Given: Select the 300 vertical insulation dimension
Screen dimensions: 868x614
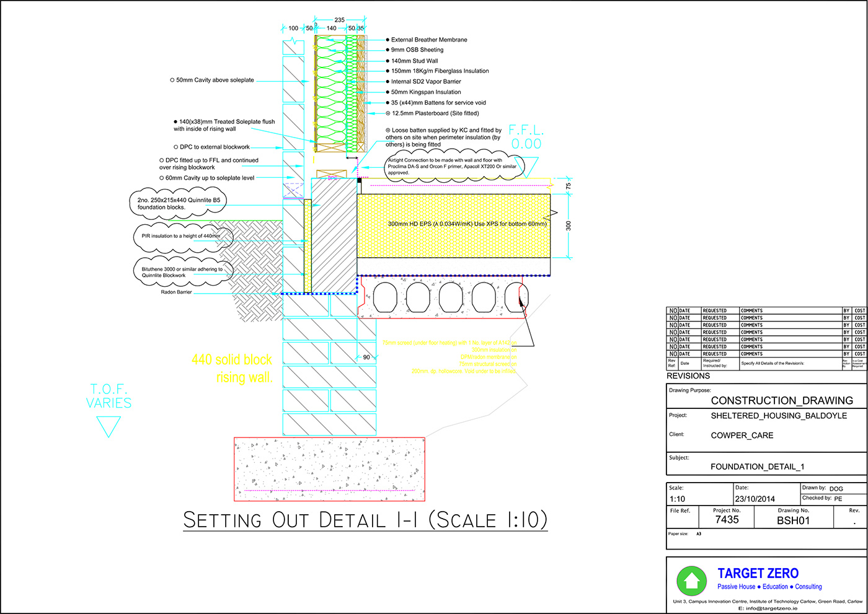Looking at the screenshot, I should click(x=569, y=226).
